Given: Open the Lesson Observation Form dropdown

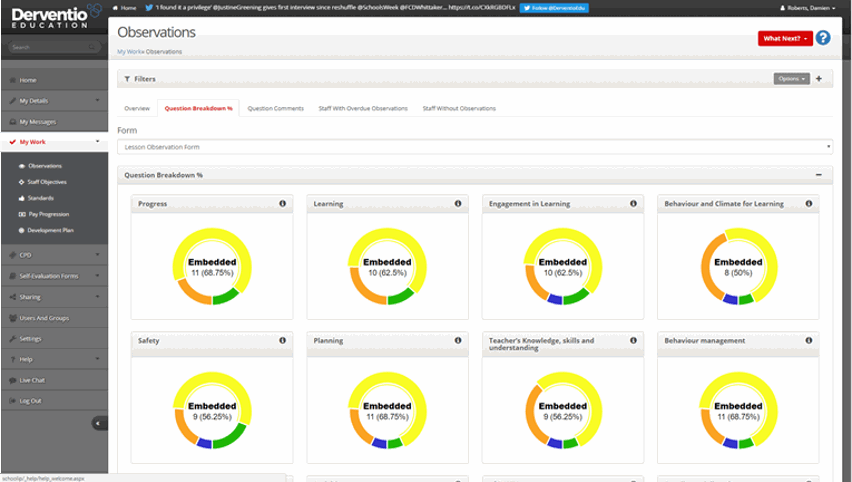Looking at the screenshot, I should (x=475, y=147).
